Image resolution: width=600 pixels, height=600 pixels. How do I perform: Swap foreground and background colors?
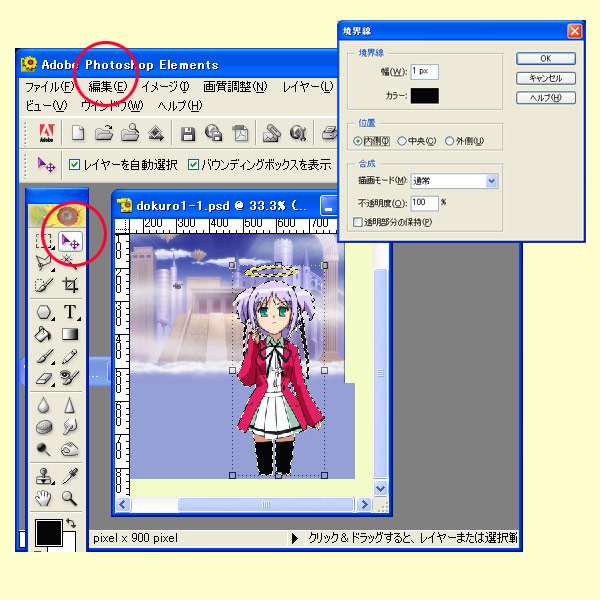click(71, 522)
